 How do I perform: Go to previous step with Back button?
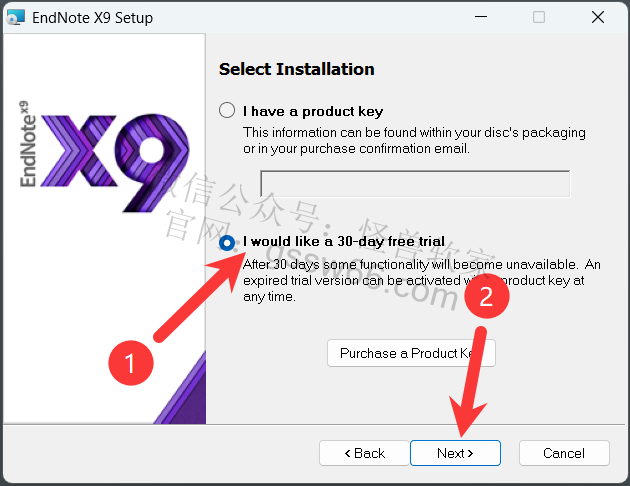[x=364, y=453]
